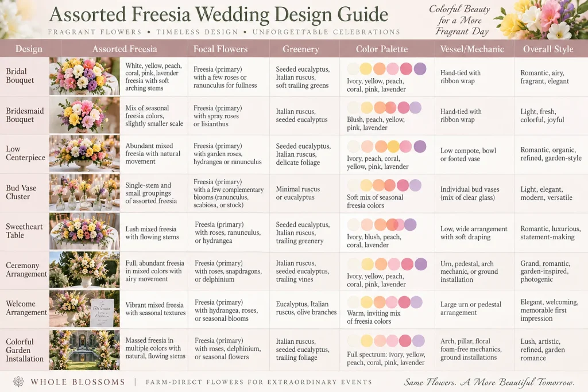Click the WHOLE BLOSSOMS brand name text
588x392 pixels.
[x=78, y=382]
